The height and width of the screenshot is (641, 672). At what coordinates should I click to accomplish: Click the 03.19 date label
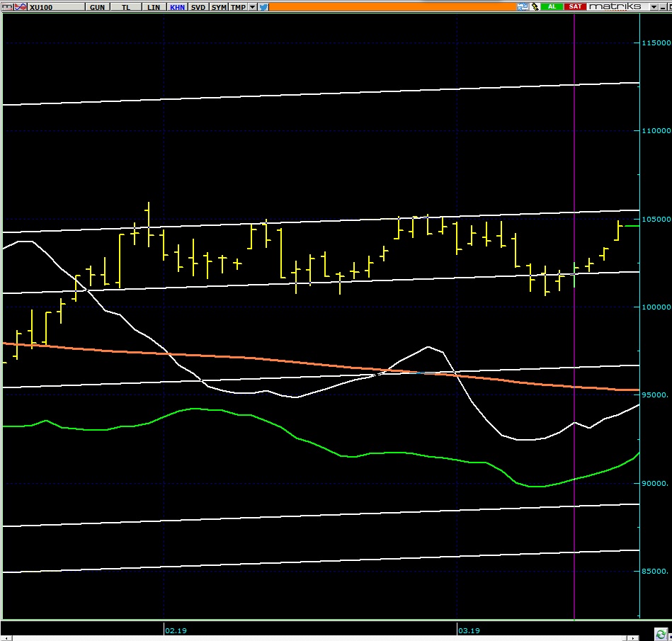coord(469,630)
